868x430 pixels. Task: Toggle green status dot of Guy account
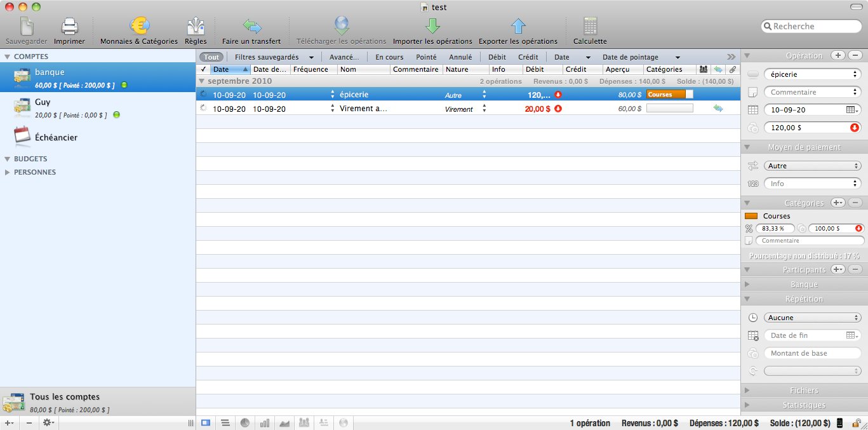(116, 115)
